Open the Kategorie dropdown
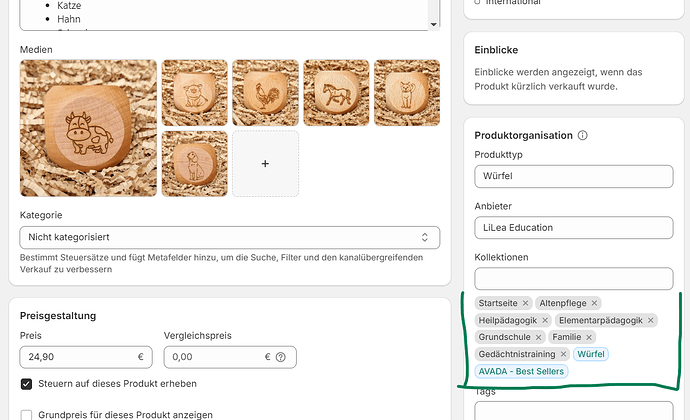This screenshot has width=690, height=420. pyautogui.click(x=230, y=237)
